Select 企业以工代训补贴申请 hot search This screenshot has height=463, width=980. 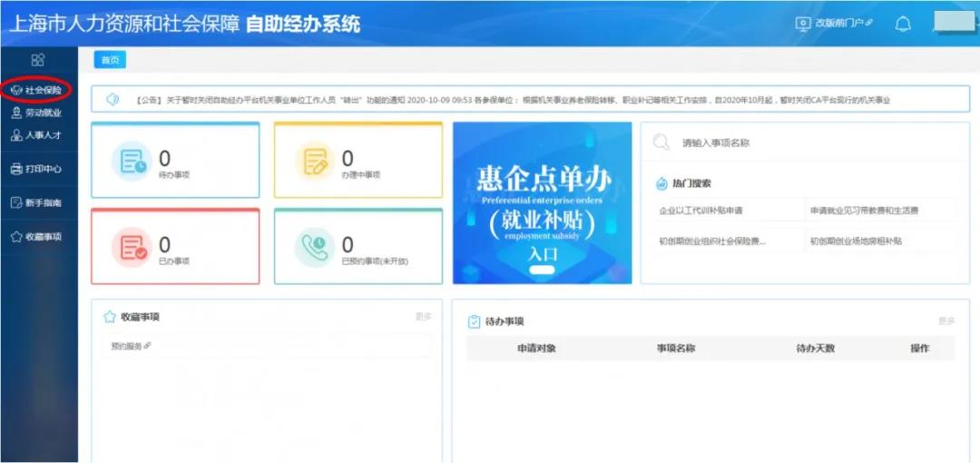pyautogui.click(x=701, y=211)
